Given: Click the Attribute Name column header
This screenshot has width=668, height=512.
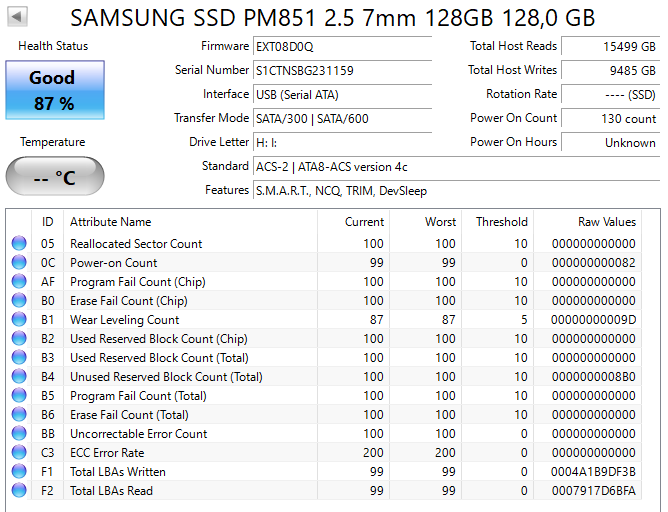Looking at the screenshot, I should tap(110, 222).
